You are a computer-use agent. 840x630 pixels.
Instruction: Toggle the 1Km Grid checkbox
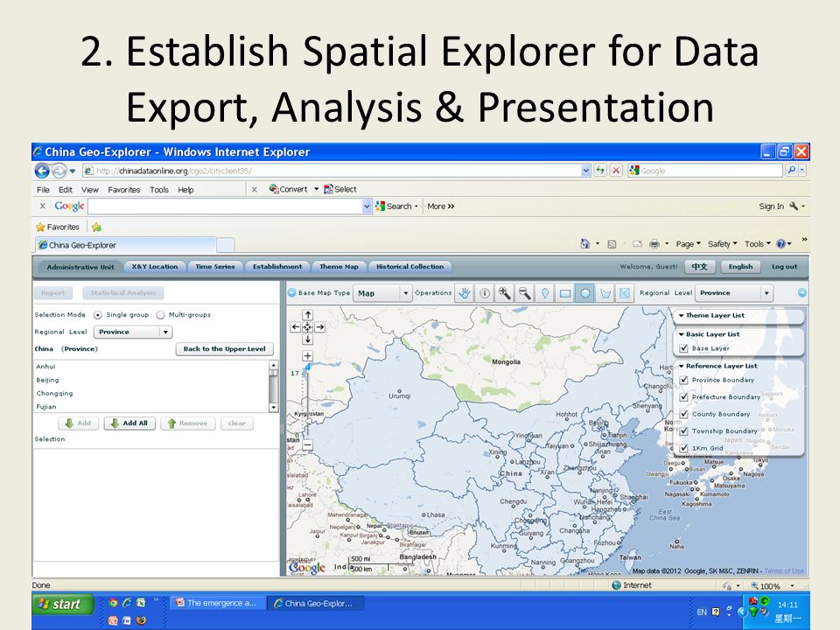tap(683, 448)
